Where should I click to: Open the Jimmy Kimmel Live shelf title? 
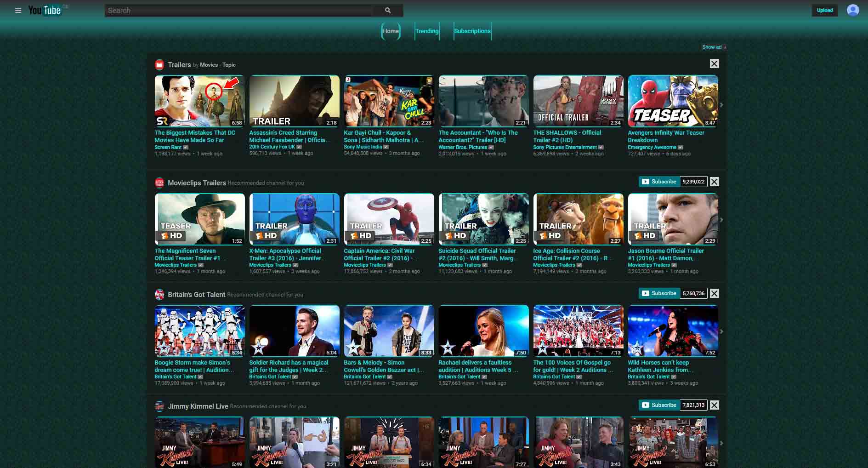(x=198, y=406)
